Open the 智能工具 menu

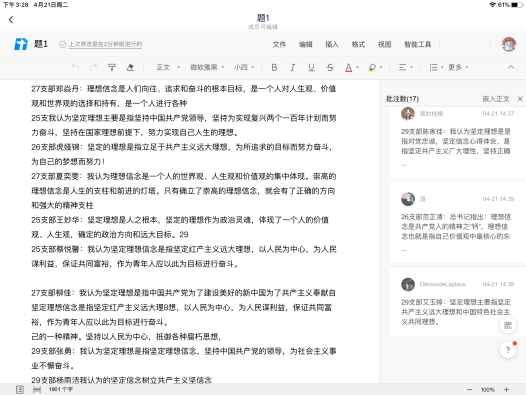click(x=418, y=44)
